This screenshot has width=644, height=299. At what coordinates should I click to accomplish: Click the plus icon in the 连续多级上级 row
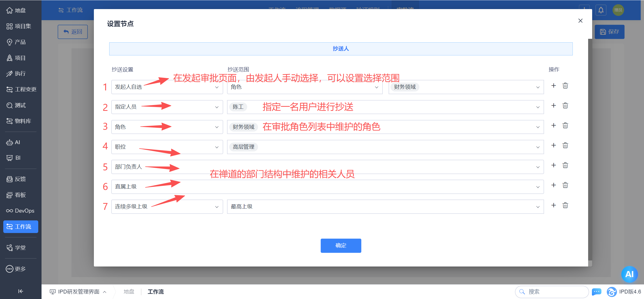click(x=553, y=205)
